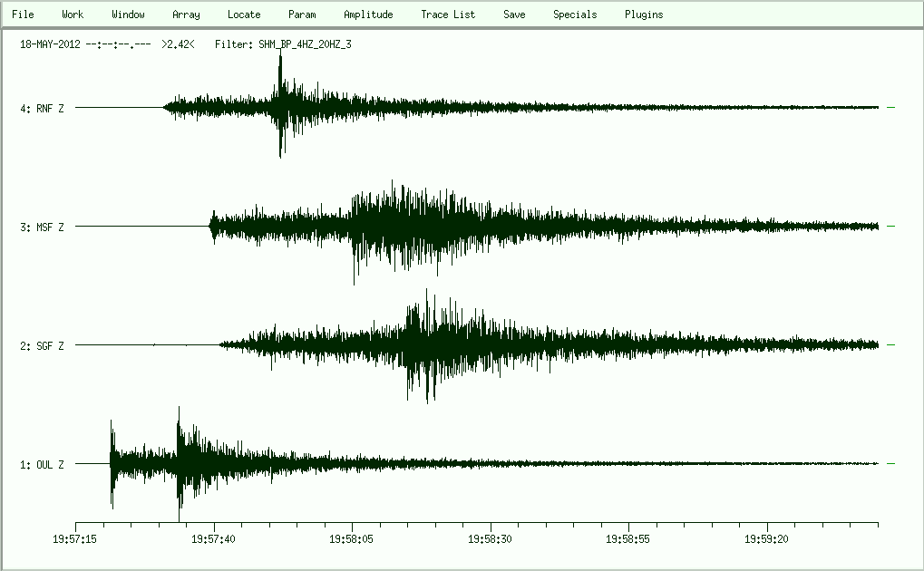Open the Param menu
Viewport: 924px width, 571px height.
tap(302, 15)
